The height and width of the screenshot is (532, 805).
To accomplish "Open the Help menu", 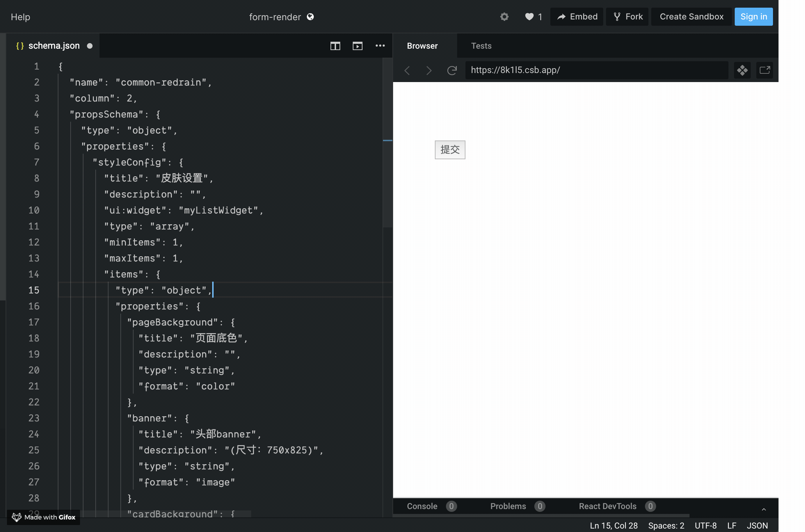I will [x=21, y=17].
